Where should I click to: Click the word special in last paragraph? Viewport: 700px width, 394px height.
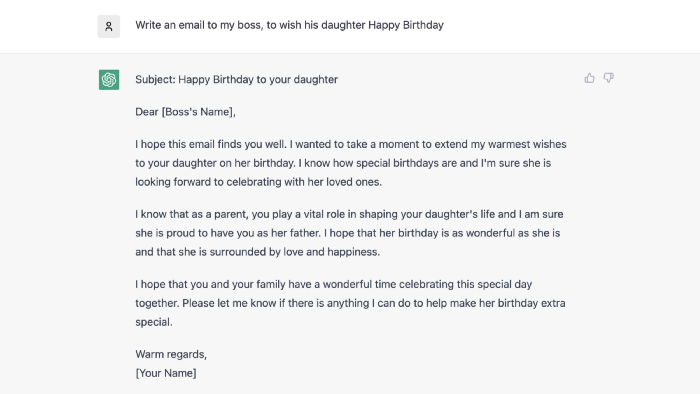click(153, 322)
